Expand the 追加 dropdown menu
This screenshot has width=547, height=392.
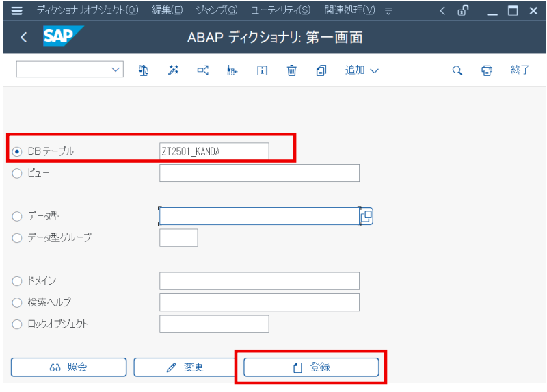point(362,70)
